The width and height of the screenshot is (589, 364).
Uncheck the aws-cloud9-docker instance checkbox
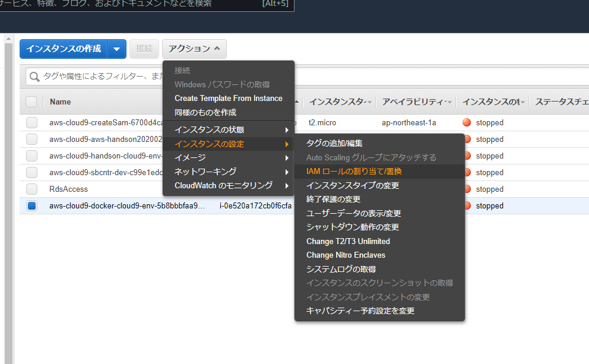pyautogui.click(x=31, y=205)
